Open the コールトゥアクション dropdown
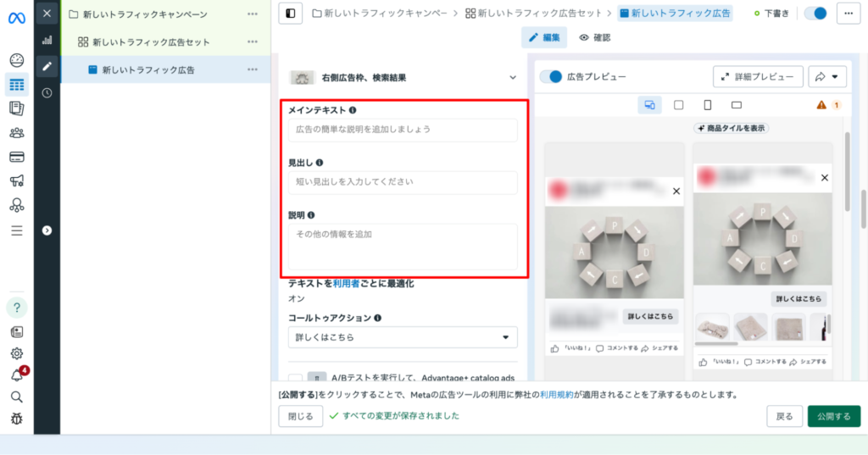The width and height of the screenshot is (868, 455). (403, 337)
